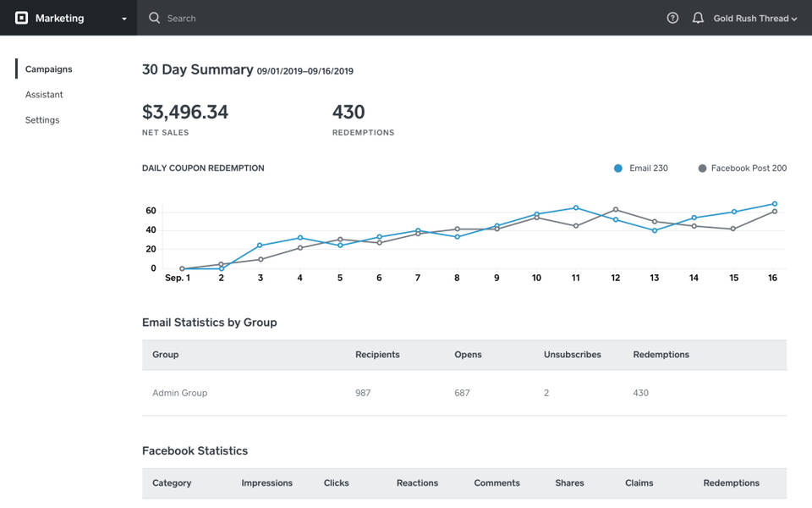The width and height of the screenshot is (812, 508).
Task: Click the notifications bell icon
Action: [x=697, y=18]
